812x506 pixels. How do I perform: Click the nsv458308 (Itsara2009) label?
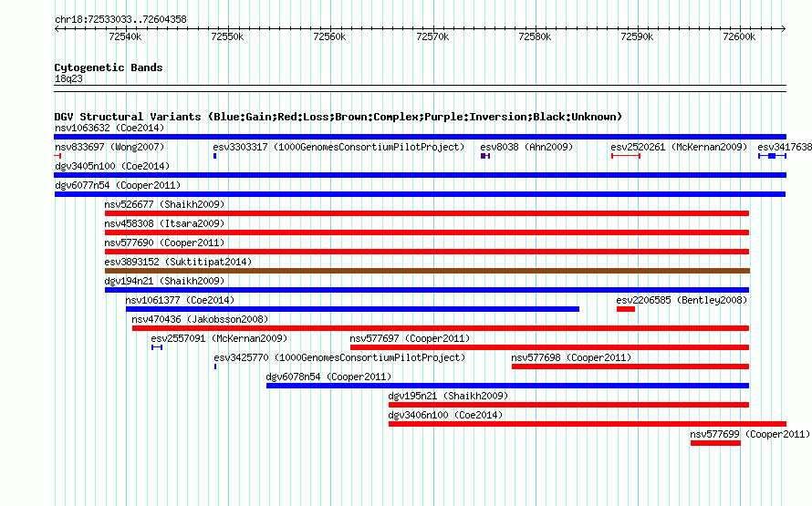(164, 223)
